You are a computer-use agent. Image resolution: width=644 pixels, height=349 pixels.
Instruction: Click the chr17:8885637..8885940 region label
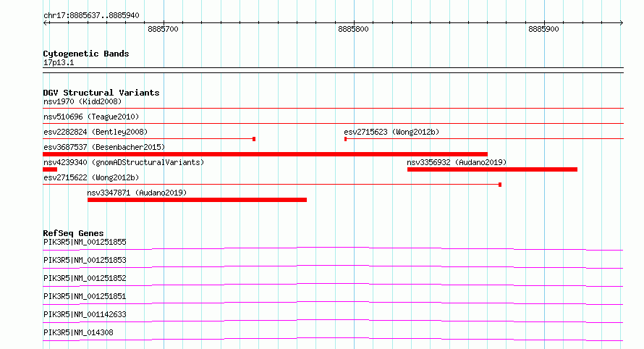pos(91,15)
